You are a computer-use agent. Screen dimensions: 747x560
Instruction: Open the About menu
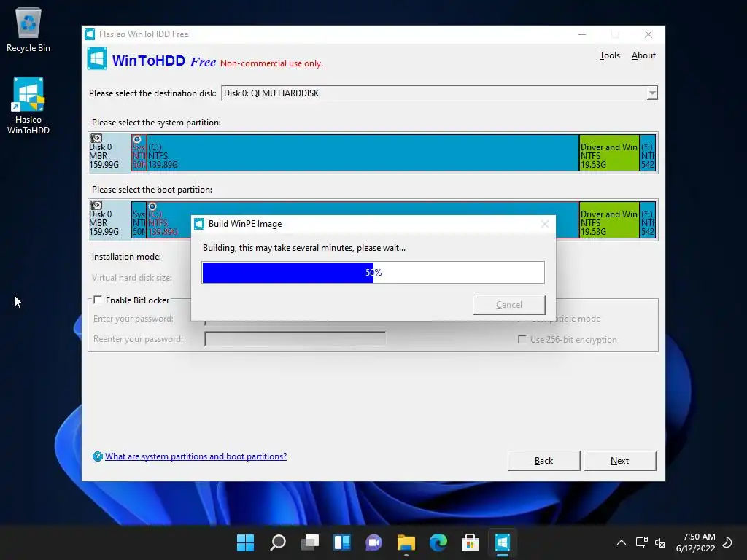[643, 55]
